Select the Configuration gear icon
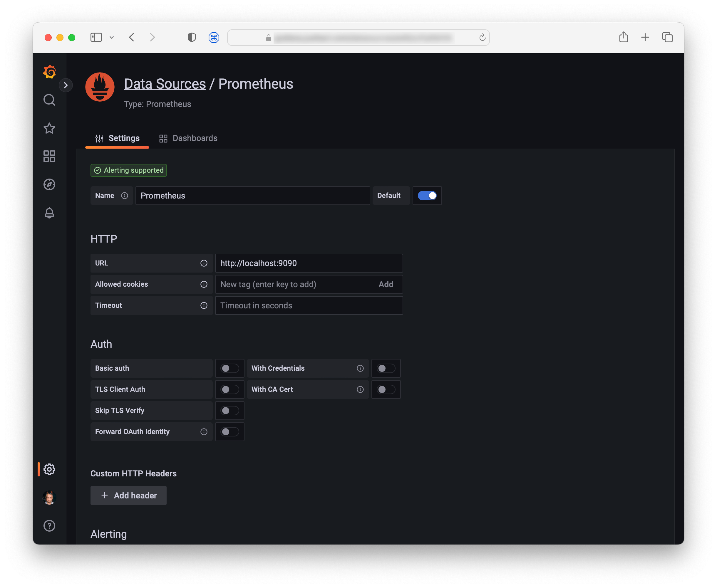Screen dimensions: 717x588 pyautogui.click(x=49, y=469)
